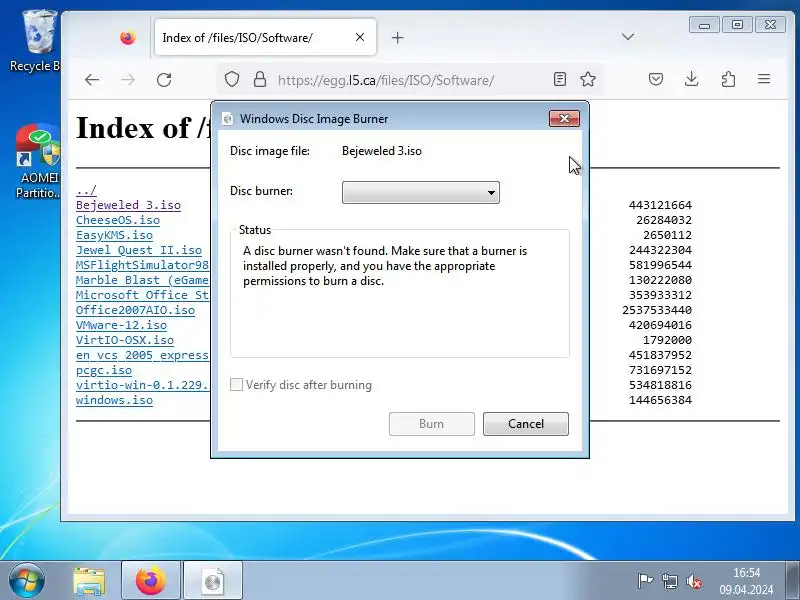Viewport: 800px width, 600px height.
Task: Open the virtio-win-0.1.229 link
Action: [x=142, y=385]
